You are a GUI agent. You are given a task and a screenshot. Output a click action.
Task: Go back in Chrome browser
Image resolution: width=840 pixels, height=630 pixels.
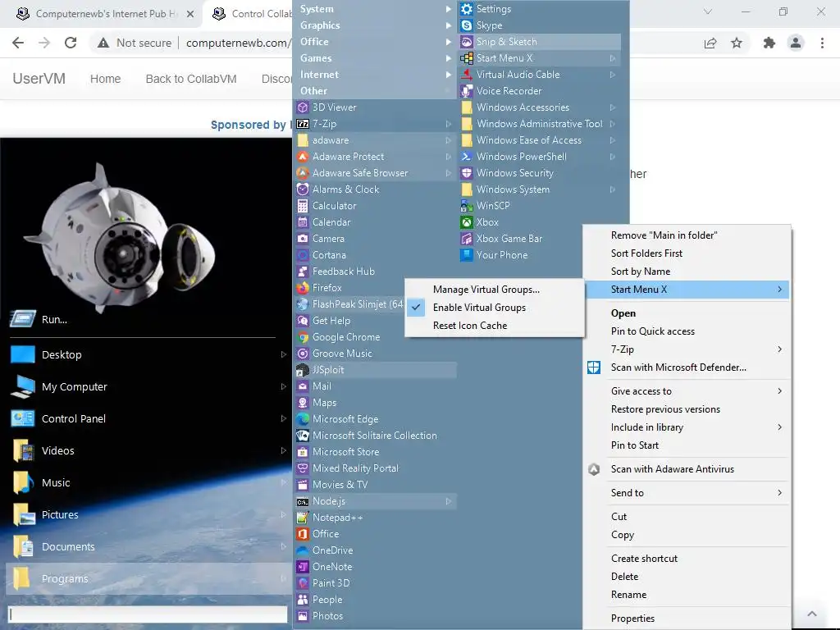point(18,43)
